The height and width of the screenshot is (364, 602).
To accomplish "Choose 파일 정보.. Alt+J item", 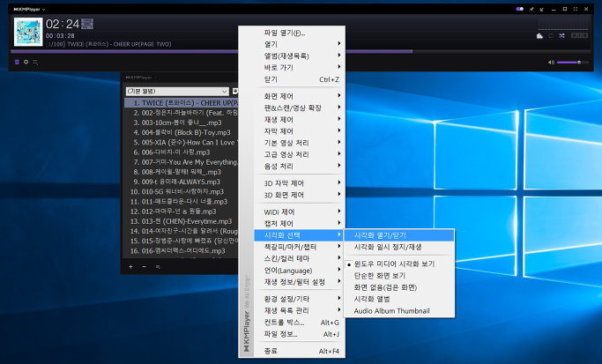I will (300, 334).
